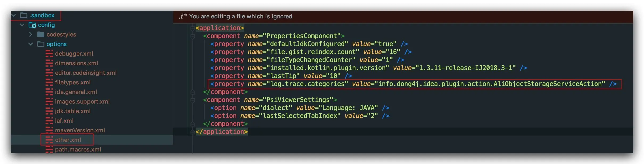Click the .sandbox folder icon
This screenshot has height=164, width=644.
(24, 15)
